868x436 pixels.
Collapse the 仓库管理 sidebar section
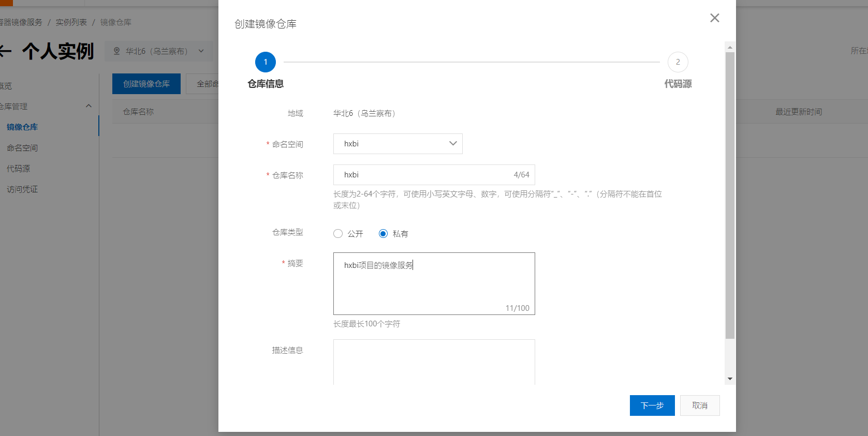click(89, 106)
